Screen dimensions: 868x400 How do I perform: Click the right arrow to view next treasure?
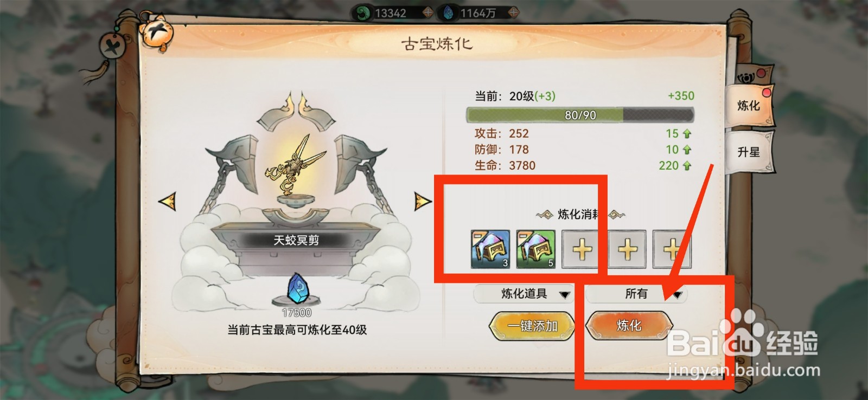click(x=422, y=201)
